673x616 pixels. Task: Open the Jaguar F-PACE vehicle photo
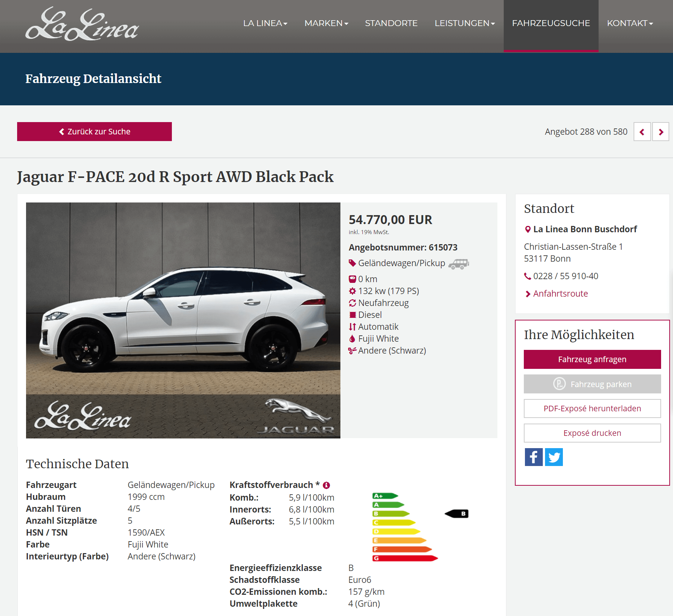(x=183, y=320)
